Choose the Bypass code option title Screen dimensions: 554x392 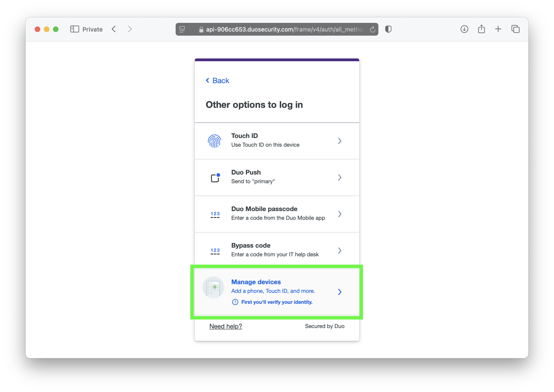[x=251, y=246]
